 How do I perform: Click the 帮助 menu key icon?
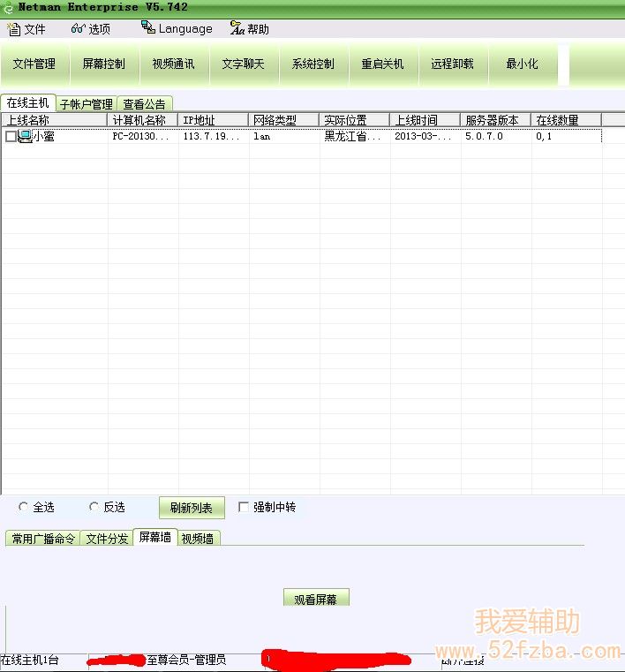[237, 28]
